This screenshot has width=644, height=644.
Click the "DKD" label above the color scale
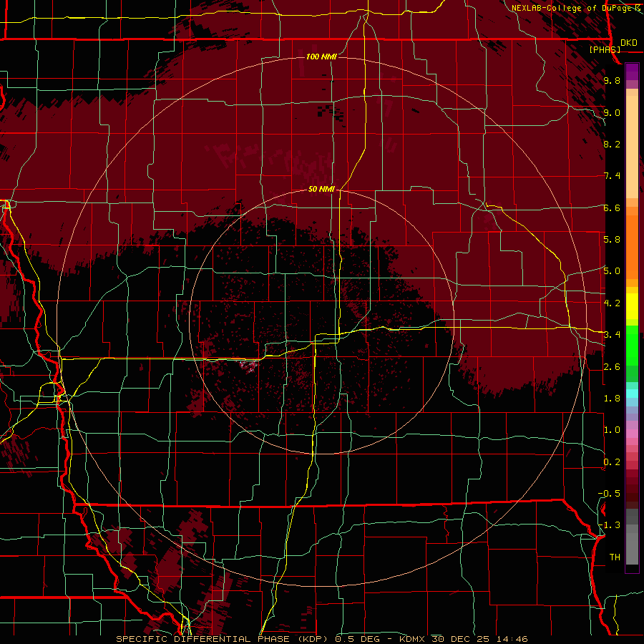coord(628,43)
